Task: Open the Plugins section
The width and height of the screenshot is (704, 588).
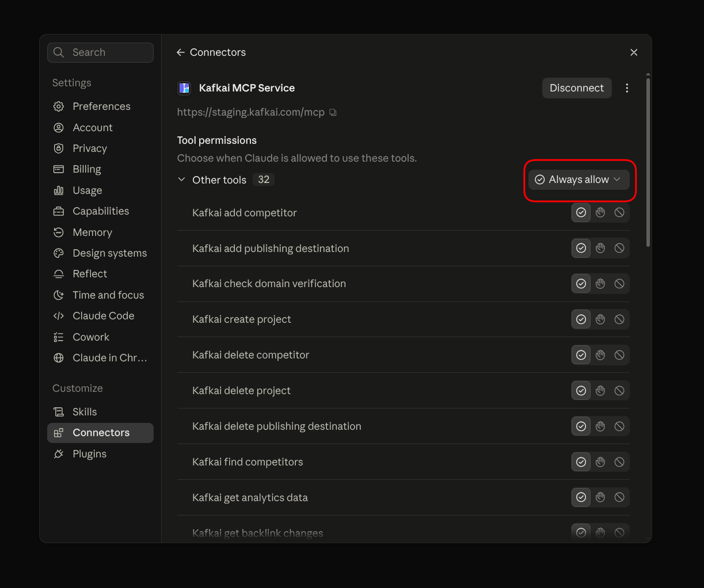Action: [100, 454]
